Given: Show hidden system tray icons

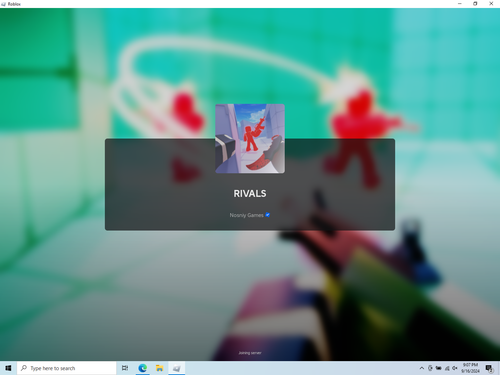Looking at the screenshot, I should click(x=422, y=368).
